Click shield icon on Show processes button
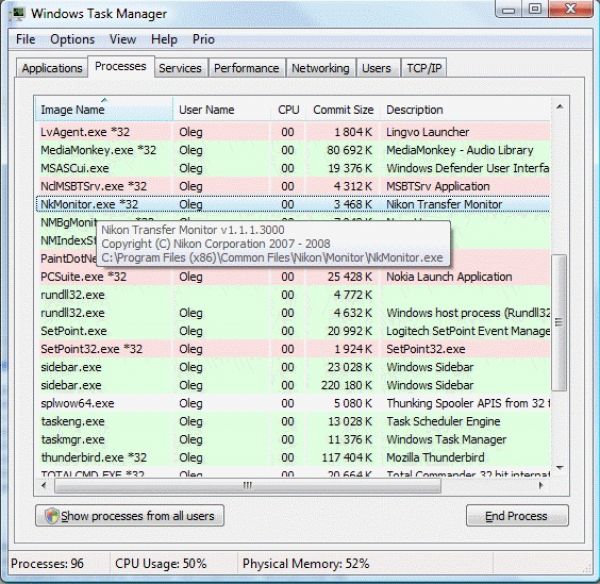This screenshot has height=584, width=600. point(50,516)
